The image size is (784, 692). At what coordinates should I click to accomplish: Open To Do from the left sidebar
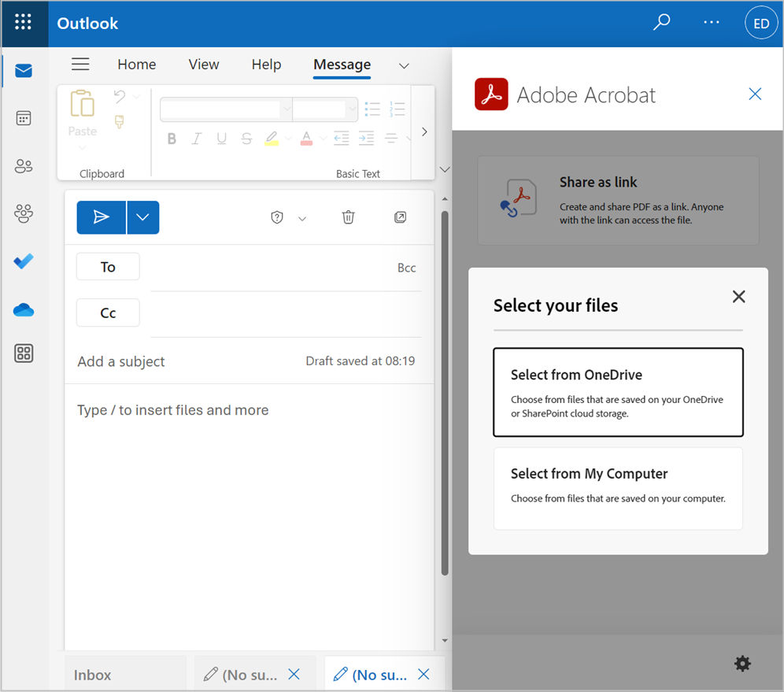click(24, 261)
